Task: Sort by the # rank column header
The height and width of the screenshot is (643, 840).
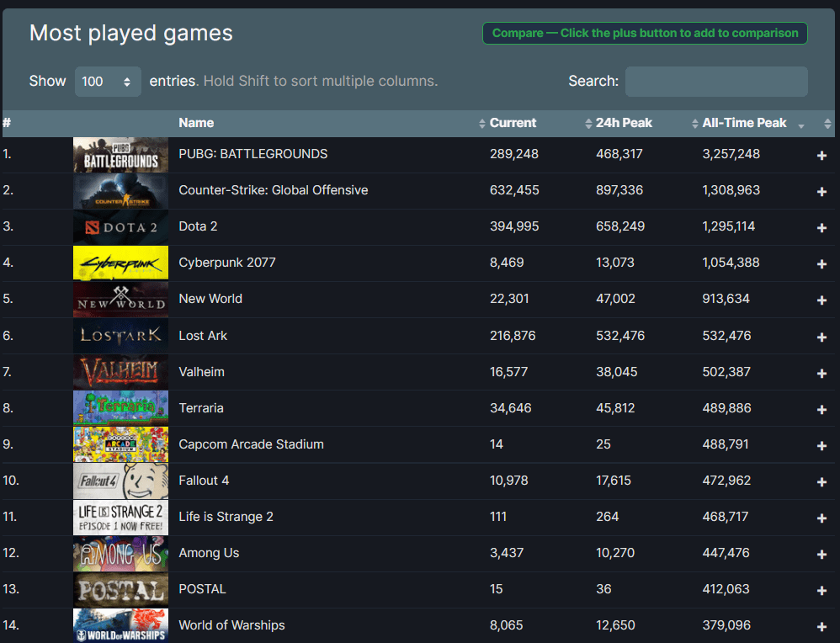Action: (x=7, y=123)
